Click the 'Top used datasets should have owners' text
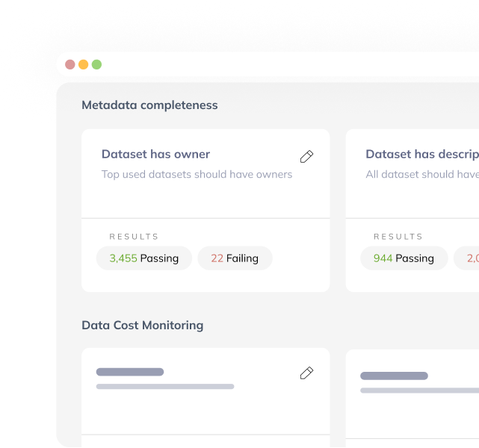 click(x=197, y=175)
